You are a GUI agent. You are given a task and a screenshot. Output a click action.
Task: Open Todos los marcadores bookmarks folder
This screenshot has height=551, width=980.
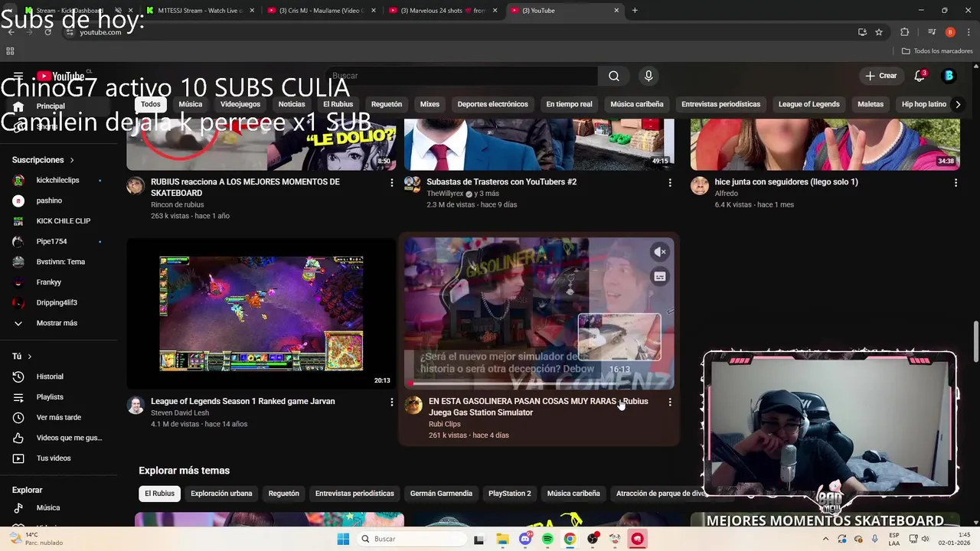click(x=937, y=51)
